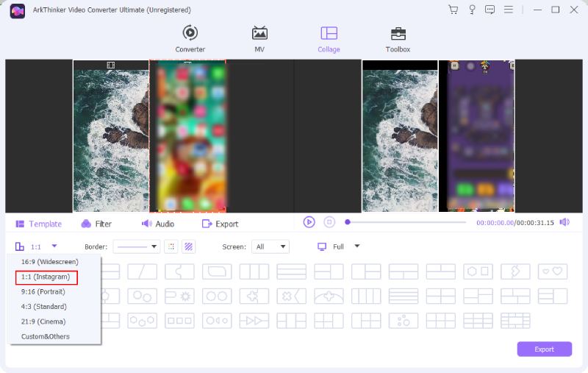Click the layout icon beside 1:1
The width and height of the screenshot is (588, 373).
(x=20, y=246)
